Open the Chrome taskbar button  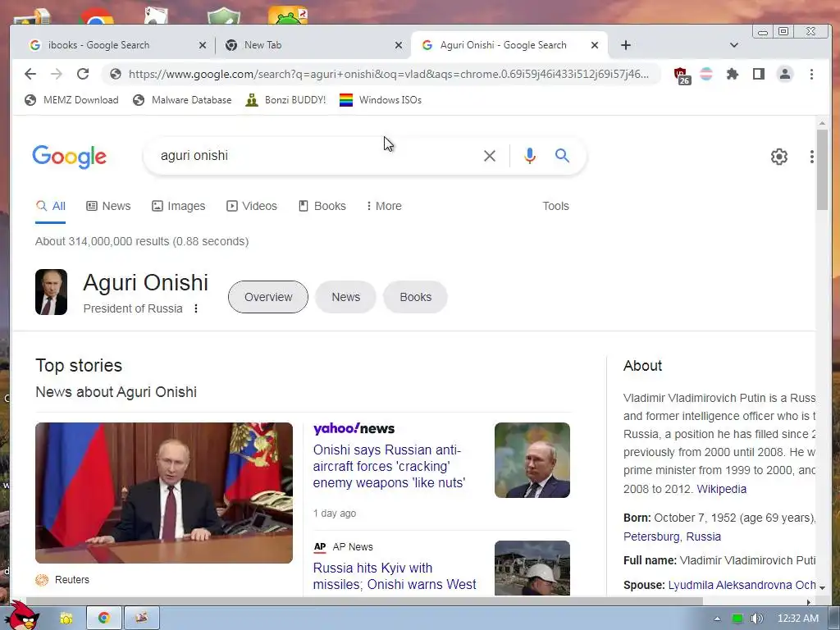pyautogui.click(x=104, y=618)
